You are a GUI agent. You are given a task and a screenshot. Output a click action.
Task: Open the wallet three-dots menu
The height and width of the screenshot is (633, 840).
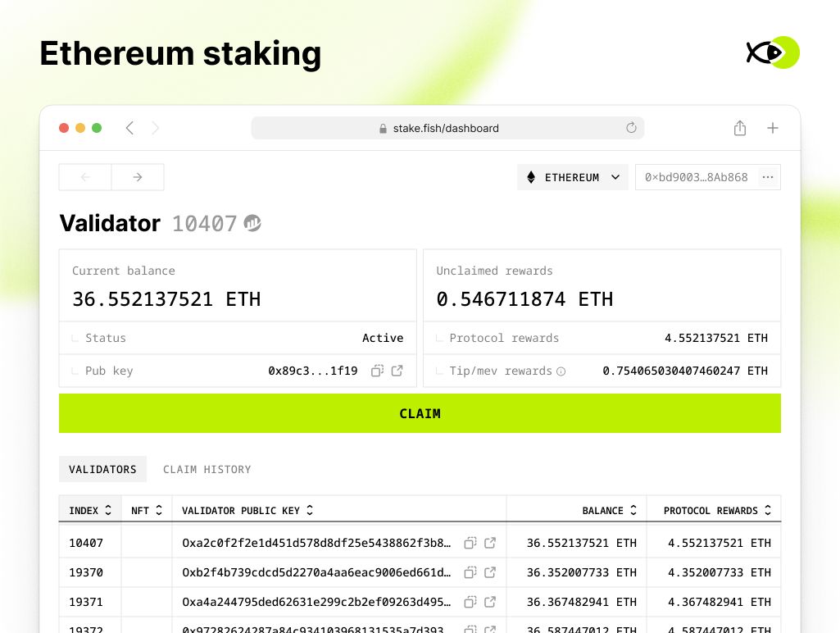(768, 177)
